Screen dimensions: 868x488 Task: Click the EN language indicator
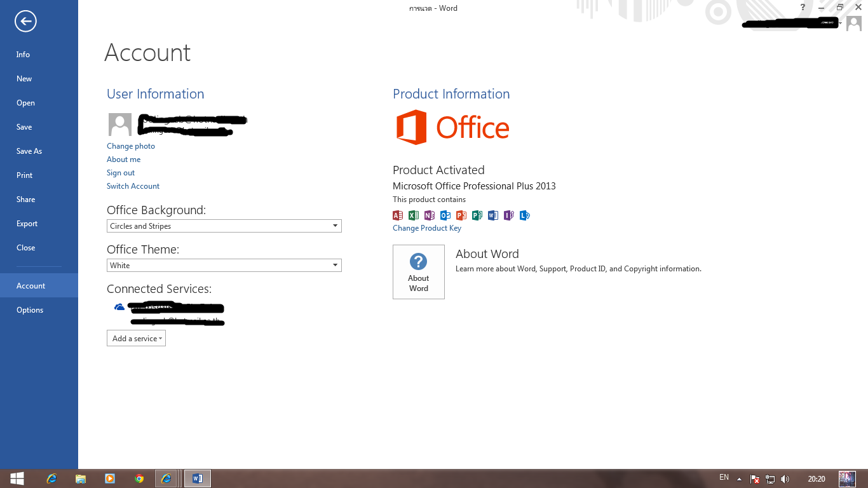[724, 477]
